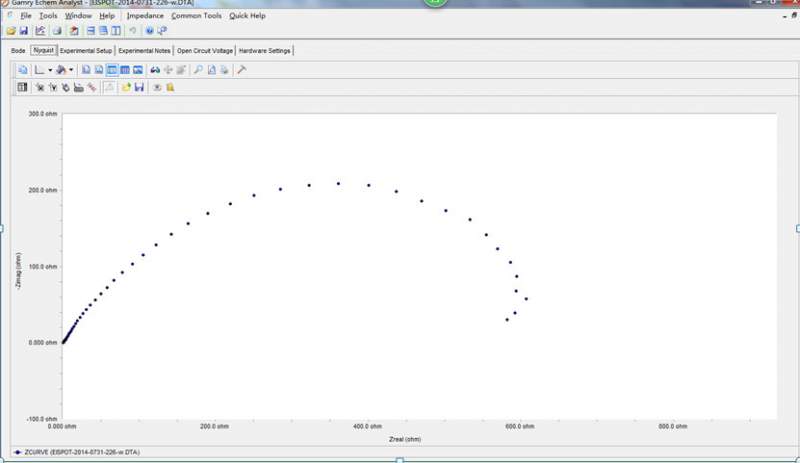
Task: Open the Help menu
Action: 107,16
